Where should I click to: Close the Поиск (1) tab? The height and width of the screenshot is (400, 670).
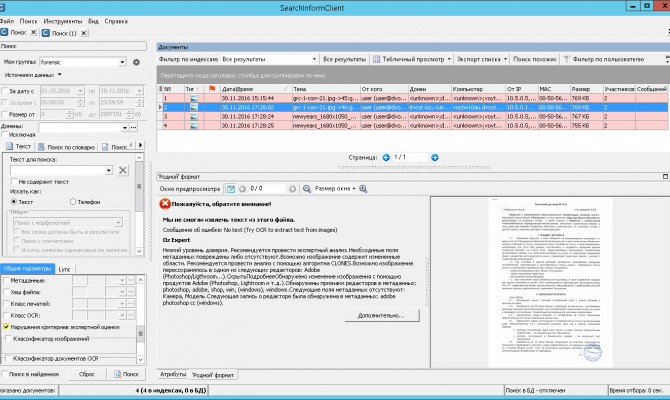tap(84, 33)
